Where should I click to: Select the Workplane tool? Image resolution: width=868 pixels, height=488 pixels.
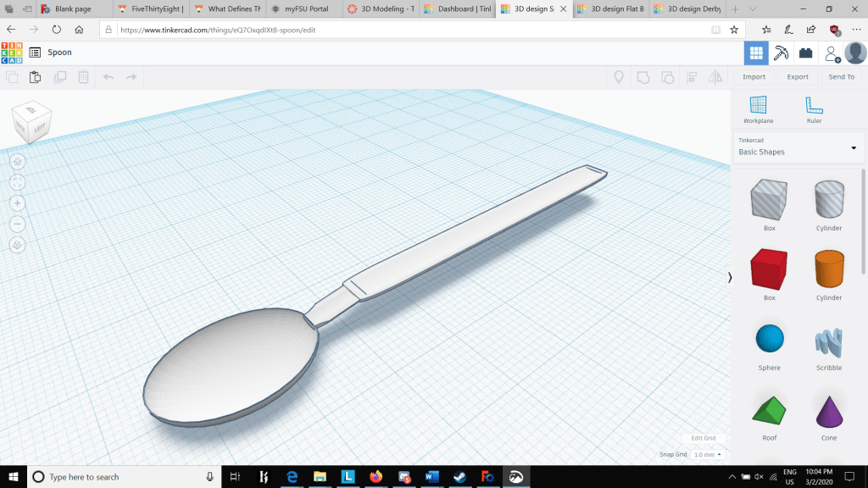pos(758,109)
